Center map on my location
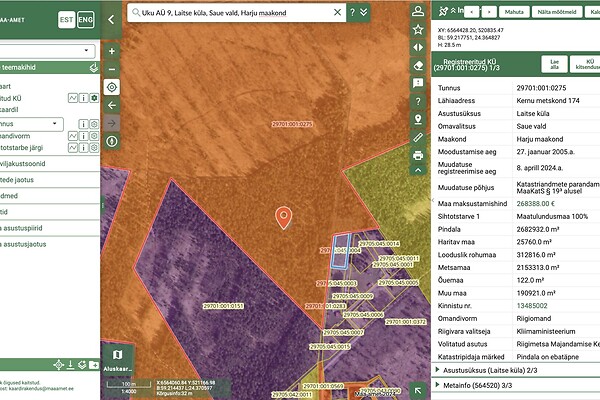 pyautogui.click(x=111, y=87)
